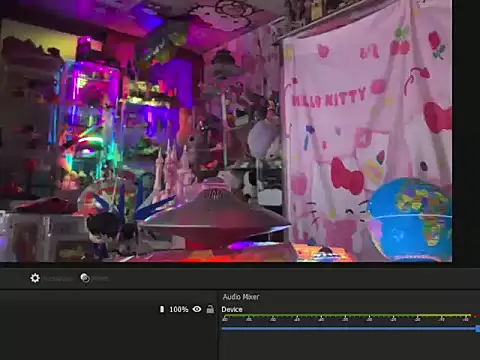Select the Device audio source label
The height and width of the screenshot is (360, 480).
pyautogui.click(x=232, y=309)
